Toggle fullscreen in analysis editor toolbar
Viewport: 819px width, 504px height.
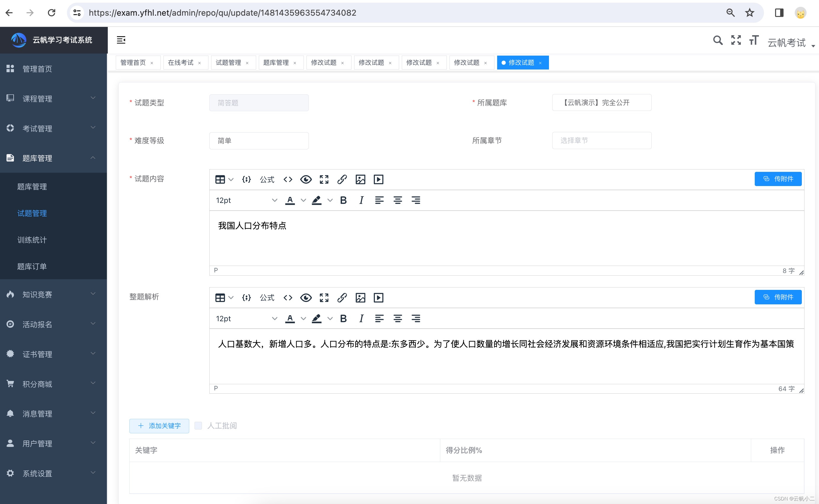(x=324, y=298)
